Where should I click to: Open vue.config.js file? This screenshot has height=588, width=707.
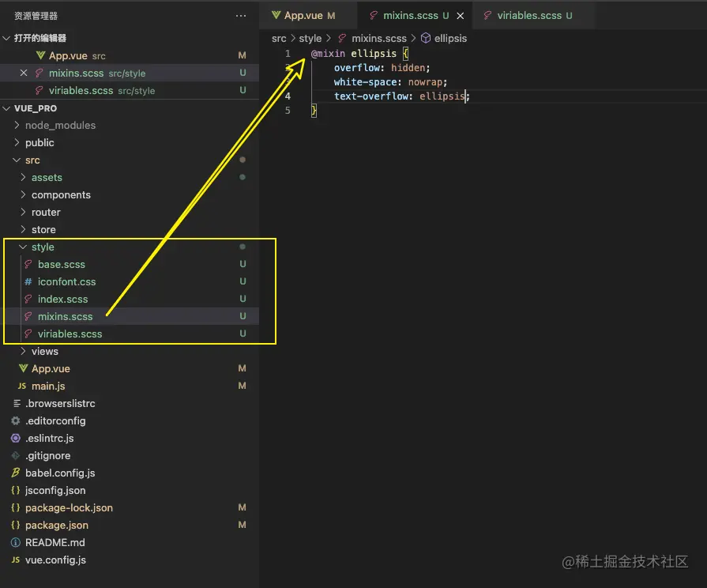130,560
